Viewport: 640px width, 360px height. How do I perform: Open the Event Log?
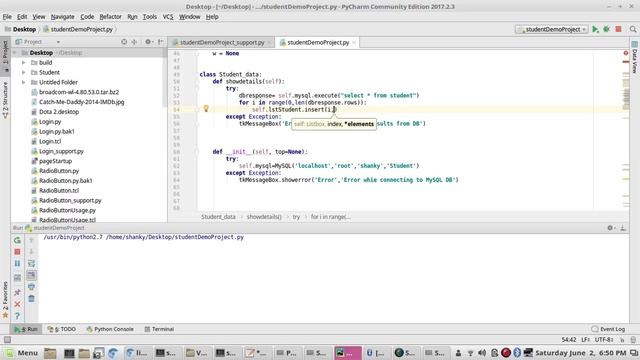pos(608,329)
